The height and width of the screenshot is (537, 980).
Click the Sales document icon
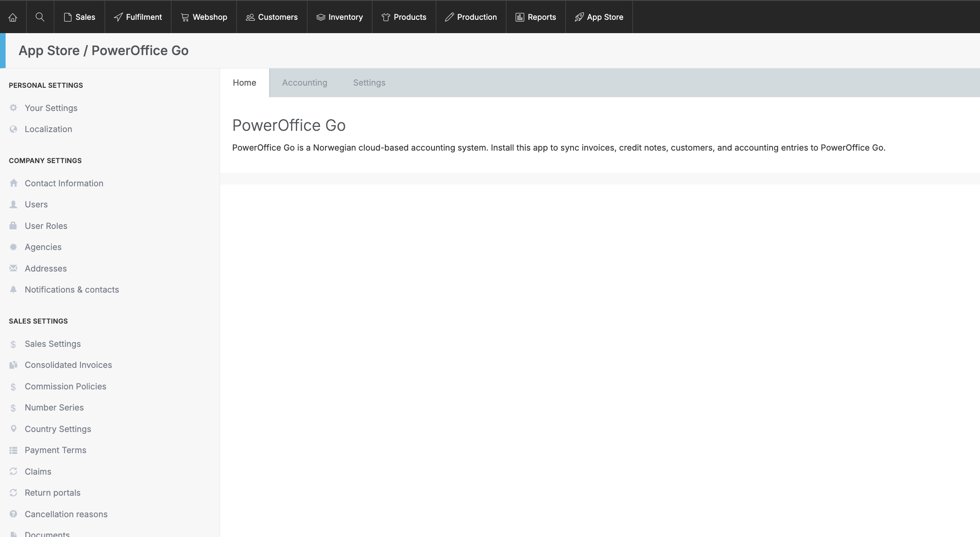tap(68, 17)
